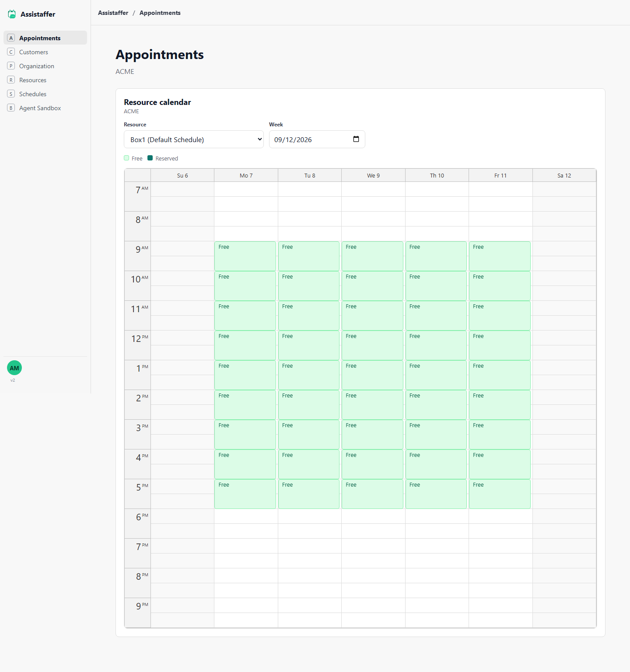Choose Free slot Friday 5 PM

(500, 494)
